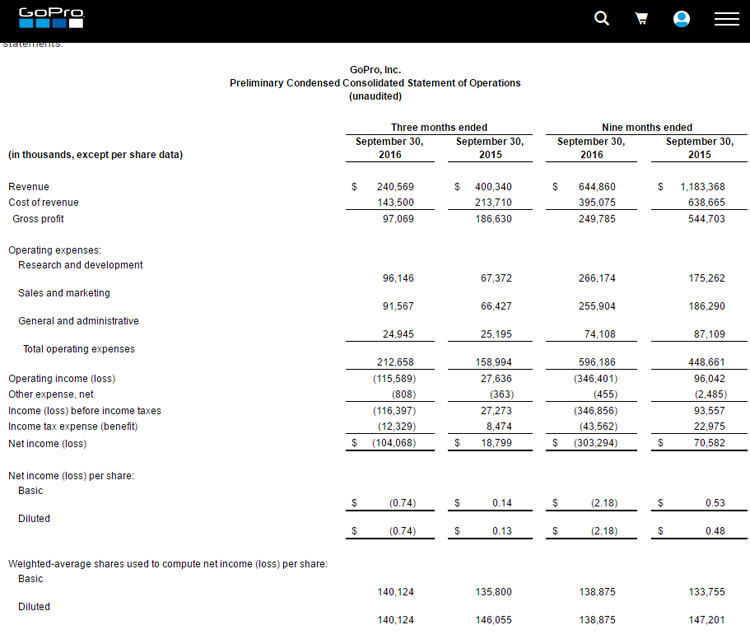The width and height of the screenshot is (750, 639).
Task: Select gross profit value 97,069
Action: click(x=398, y=219)
